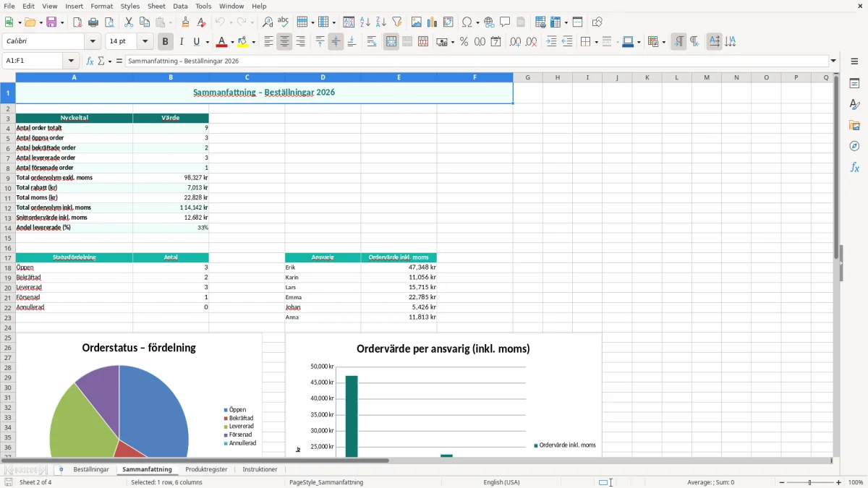Expand the Name Box dropdown beside A1:F1
Screen dimensions: 868x488
pyautogui.click(x=71, y=61)
